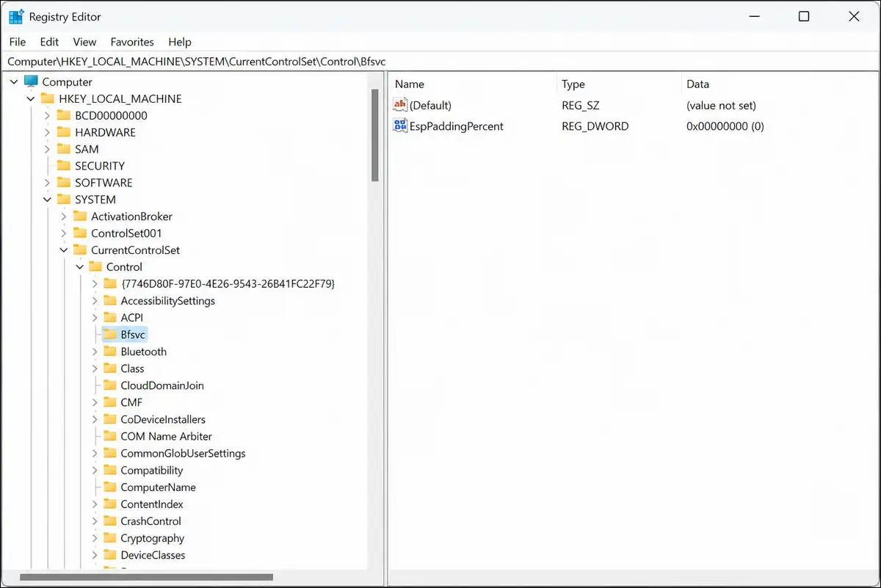Image resolution: width=881 pixels, height=588 pixels.
Task: Click the EspPaddingPercent DWORD value icon
Action: [400, 126]
